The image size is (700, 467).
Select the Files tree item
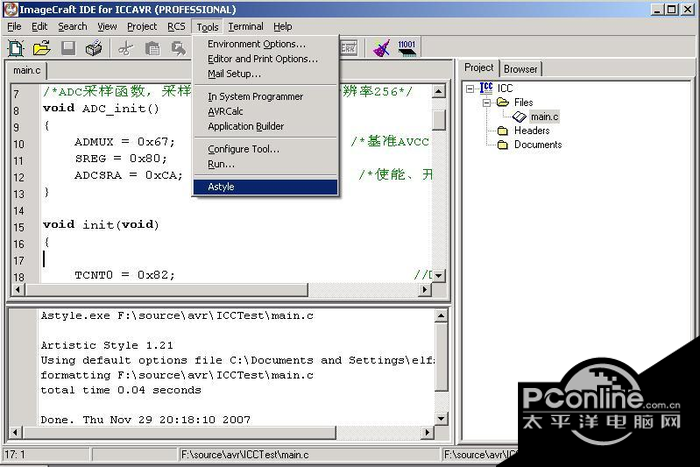(x=524, y=102)
